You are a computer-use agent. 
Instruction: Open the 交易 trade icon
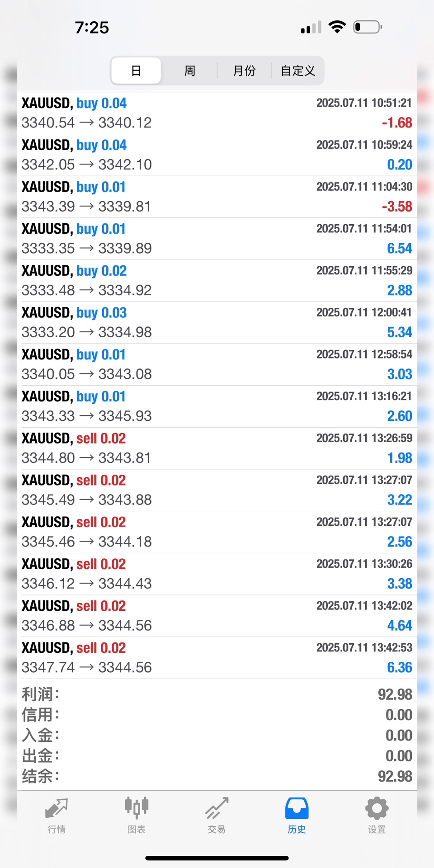(217, 808)
